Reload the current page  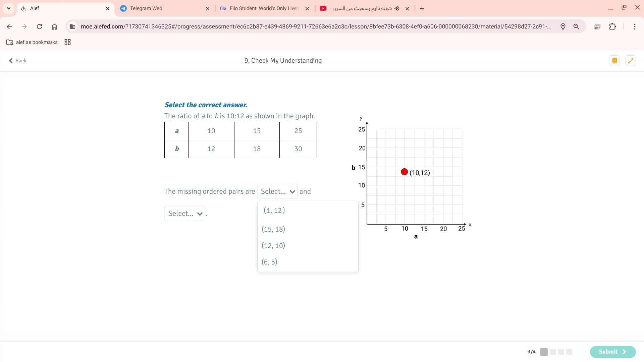(x=39, y=26)
